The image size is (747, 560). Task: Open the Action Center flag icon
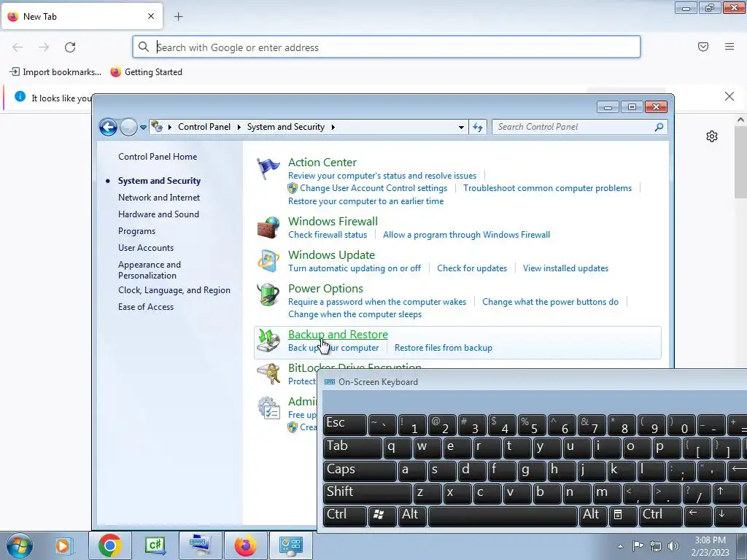click(268, 169)
